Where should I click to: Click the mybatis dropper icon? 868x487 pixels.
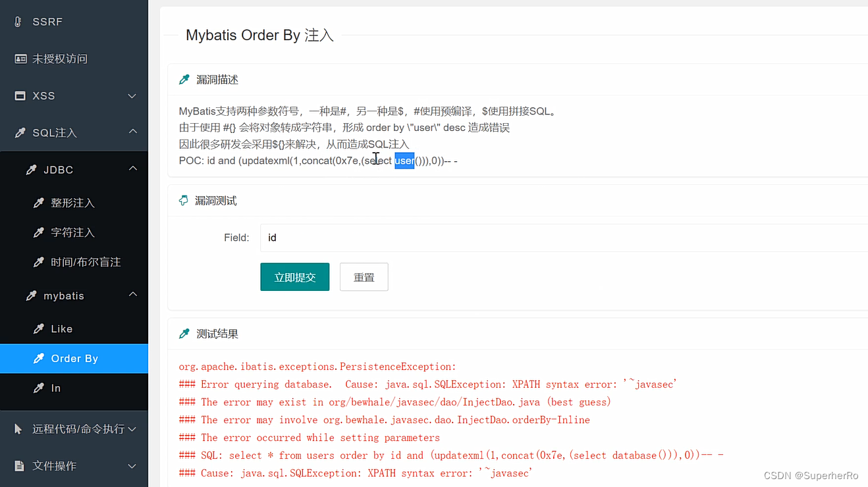pyautogui.click(x=31, y=296)
